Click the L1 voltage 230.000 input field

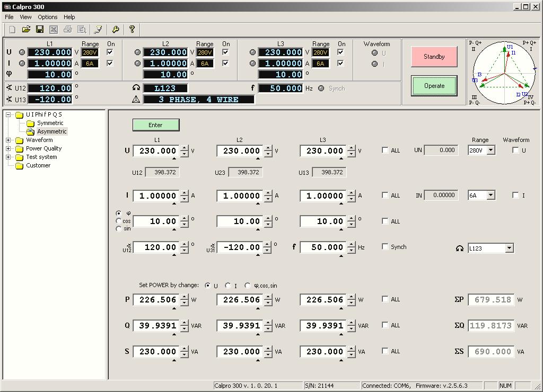156,151
